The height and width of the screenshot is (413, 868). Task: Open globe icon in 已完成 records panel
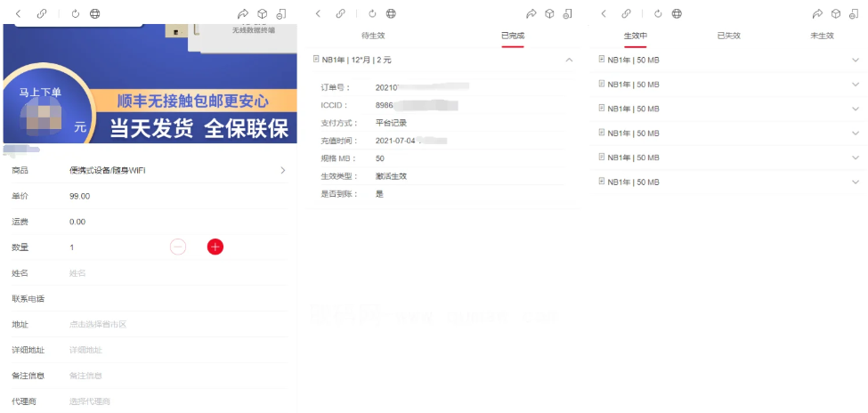(x=391, y=14)
